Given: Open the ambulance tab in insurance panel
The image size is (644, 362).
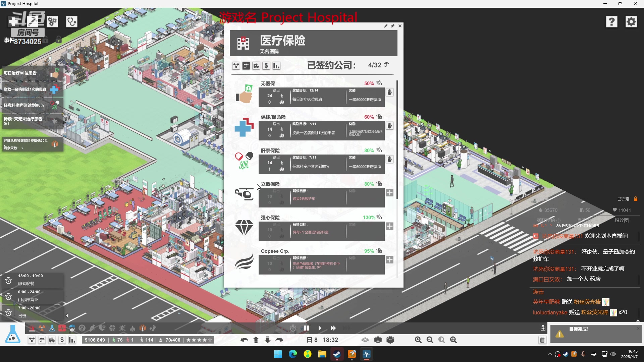Looking at the screenshot, I should click(256, 66).
